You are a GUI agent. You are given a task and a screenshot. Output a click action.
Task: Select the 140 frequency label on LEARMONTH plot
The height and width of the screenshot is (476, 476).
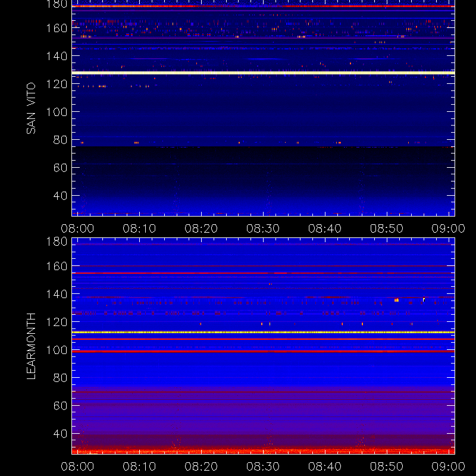tap(57, 294)
